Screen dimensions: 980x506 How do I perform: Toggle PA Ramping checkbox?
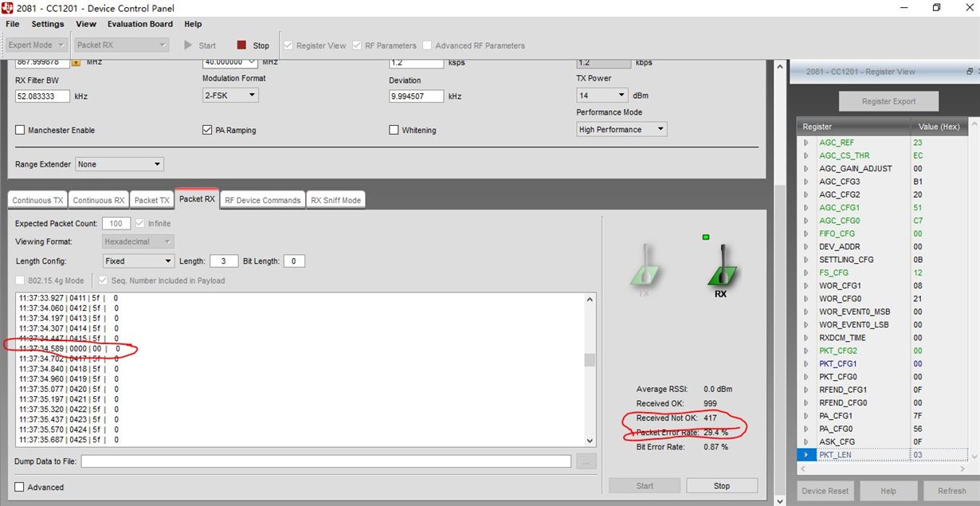point(207,130)
